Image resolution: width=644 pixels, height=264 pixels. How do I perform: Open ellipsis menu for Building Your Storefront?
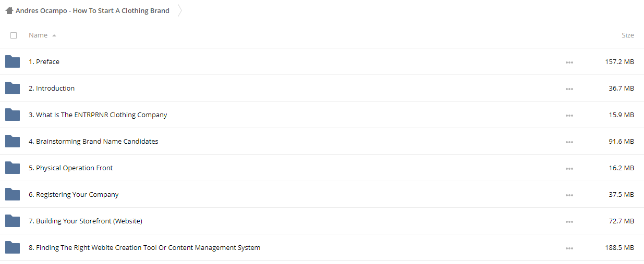[569, 222]
